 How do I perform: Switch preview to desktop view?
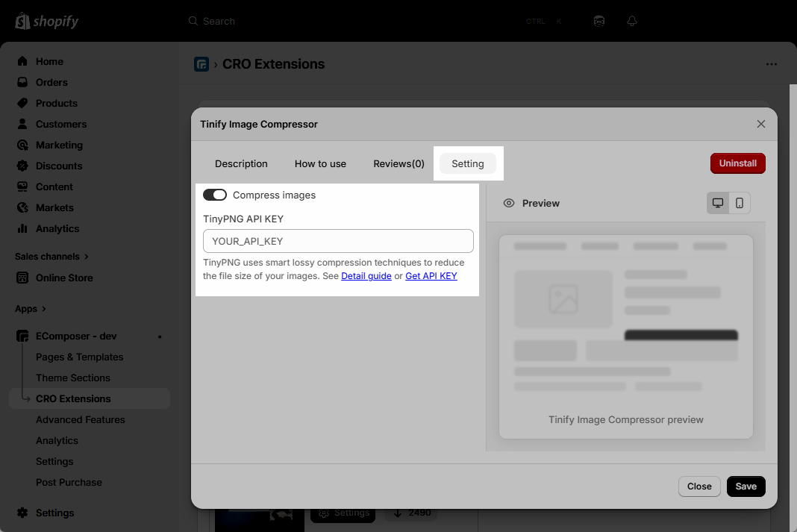pos(718,203)
